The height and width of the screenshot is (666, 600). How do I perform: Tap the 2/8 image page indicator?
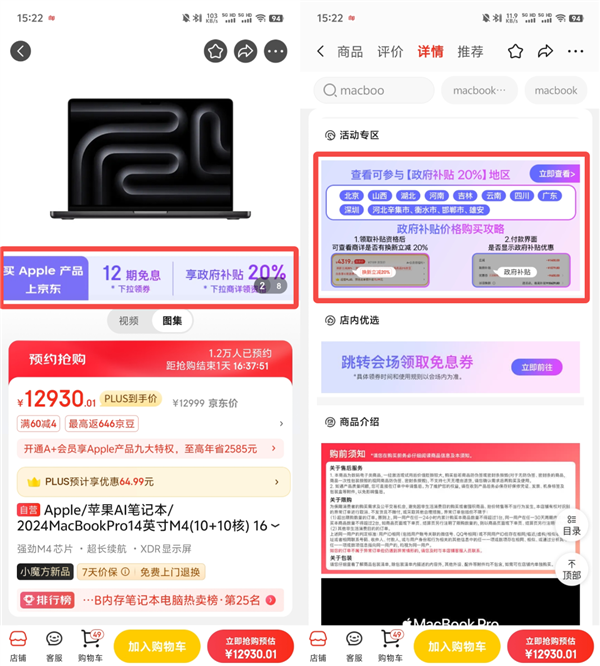point(269,286)
